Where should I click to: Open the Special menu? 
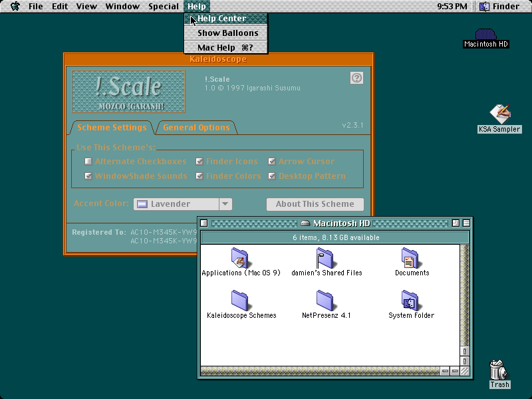click(164, 7)
